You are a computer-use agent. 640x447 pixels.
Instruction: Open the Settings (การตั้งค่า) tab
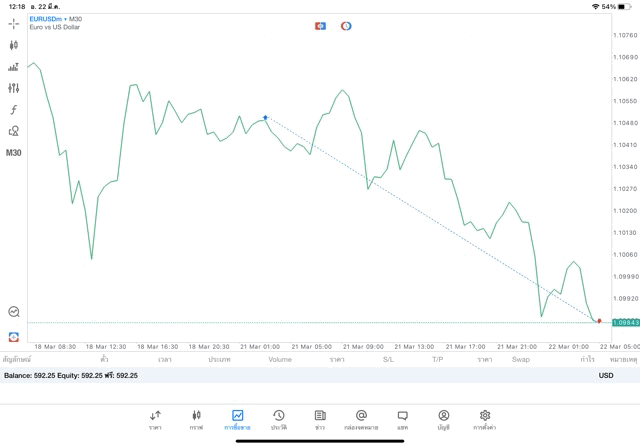point(485,419)
